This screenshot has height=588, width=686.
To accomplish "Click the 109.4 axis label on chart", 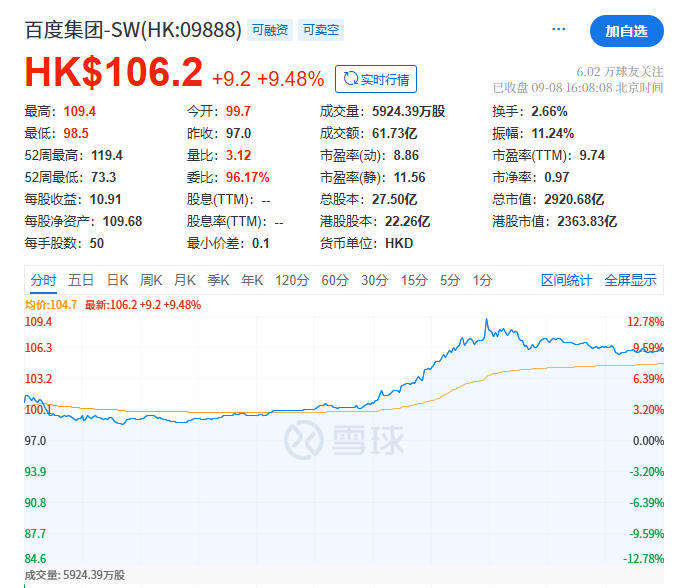I will coord(38,322).
